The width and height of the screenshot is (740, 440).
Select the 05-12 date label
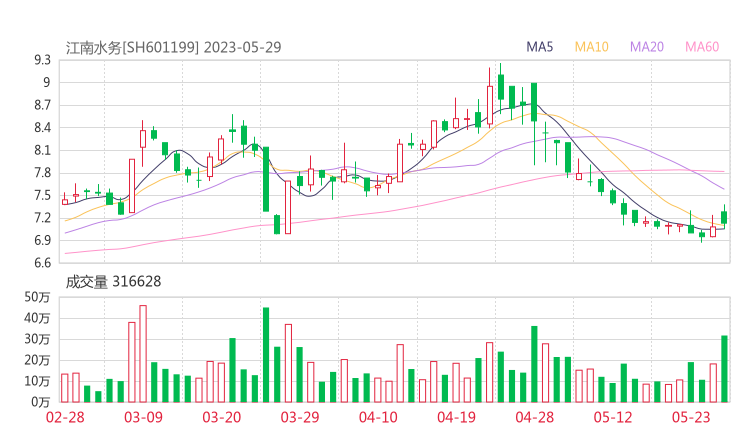(x=613, y=417)
